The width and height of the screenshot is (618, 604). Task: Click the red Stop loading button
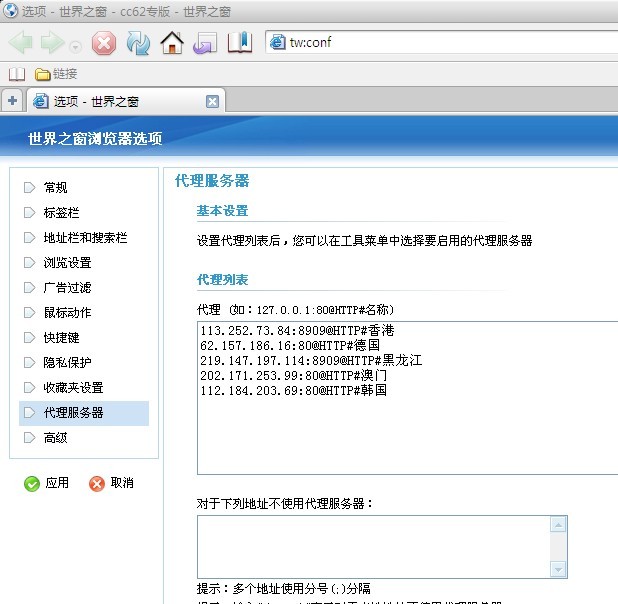point(104,43)
